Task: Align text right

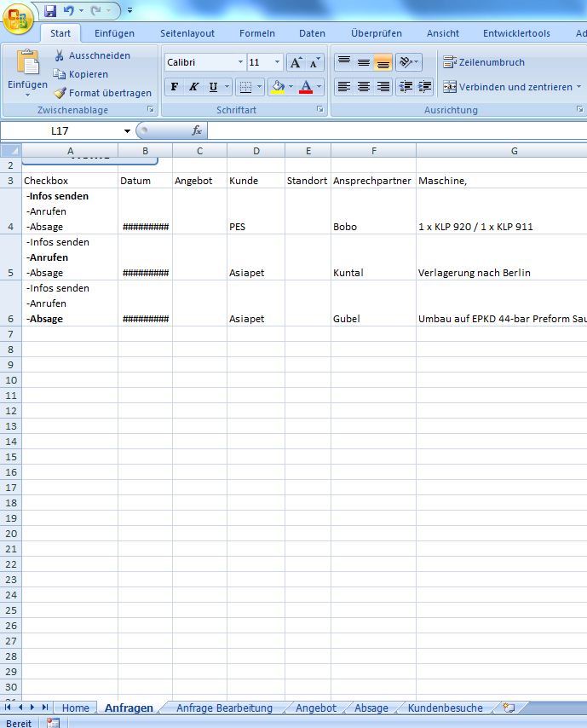Action: (383, 87)
